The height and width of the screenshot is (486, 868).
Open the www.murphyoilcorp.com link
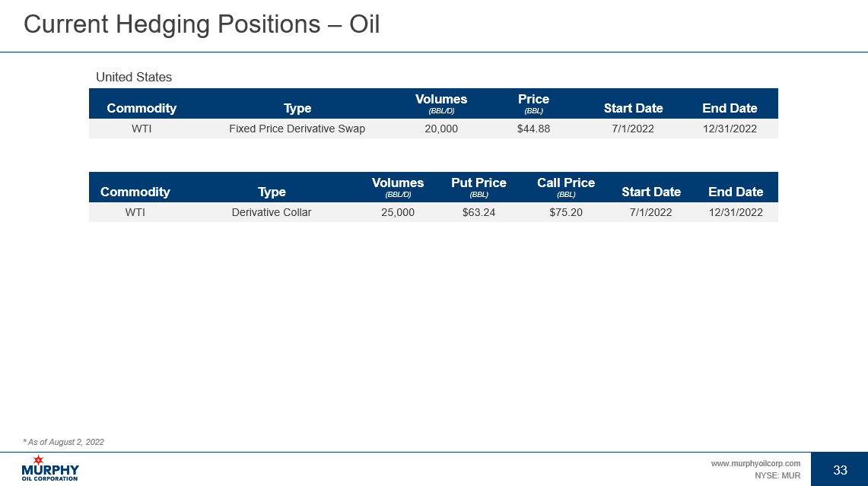tap(755, 463)
